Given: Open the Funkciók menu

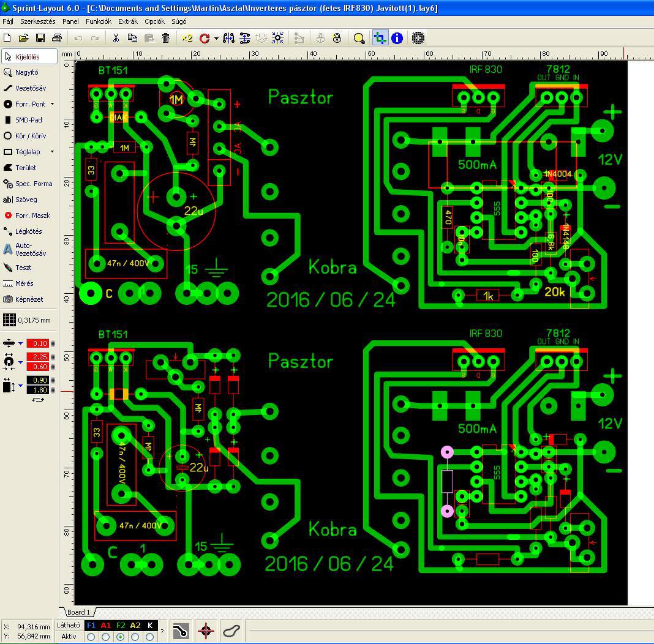Looking at the screenshot, I should (99, 21).
